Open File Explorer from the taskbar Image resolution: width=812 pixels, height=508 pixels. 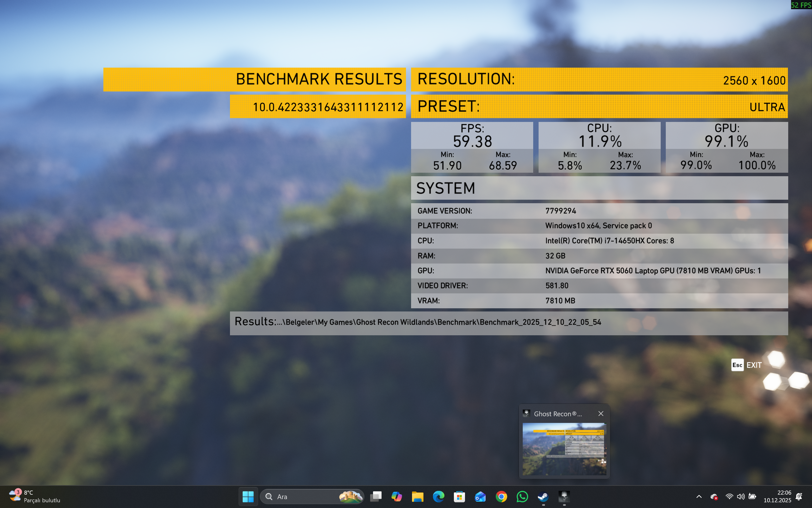point(418,496)
